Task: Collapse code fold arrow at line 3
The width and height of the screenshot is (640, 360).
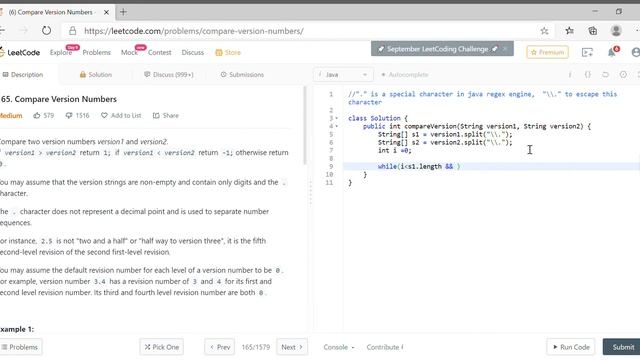Action: (x=337, y=118)
